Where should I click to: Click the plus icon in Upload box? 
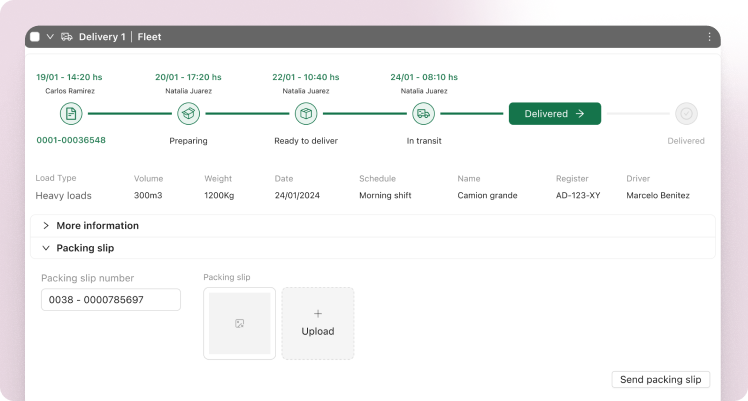click(x=318, y=313)
